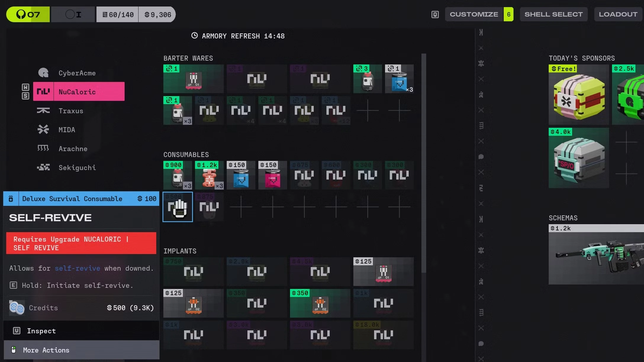644x362 pixels.
Task: Click the CyberAcme faction logo icon
Action: pyautogui.click(x=43, y=73)
